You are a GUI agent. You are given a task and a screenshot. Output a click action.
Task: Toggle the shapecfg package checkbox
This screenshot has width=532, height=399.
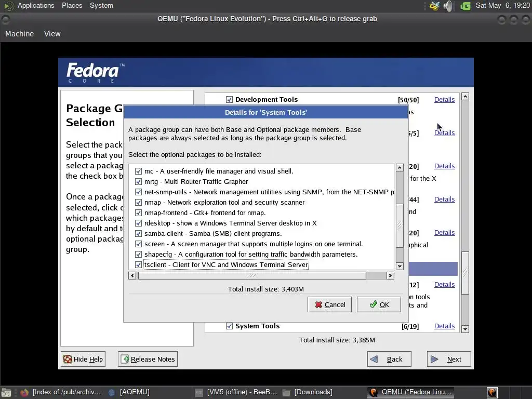[138, 254]
